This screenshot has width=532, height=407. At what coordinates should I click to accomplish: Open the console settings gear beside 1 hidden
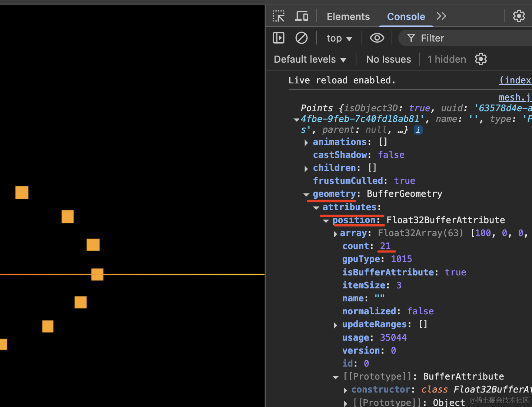click(481, 59)
